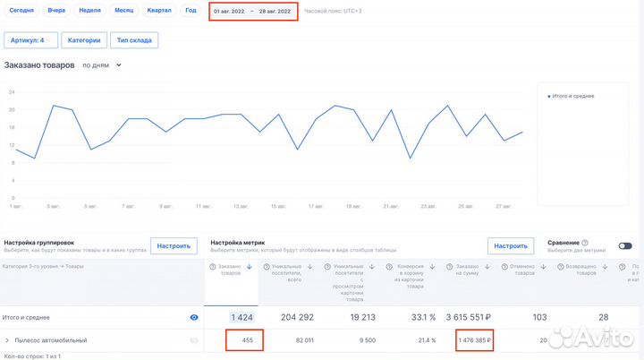644x360 pixels.
Task: Sort by 'Заказано товаров' column arrow
Action: coord(249,267)
